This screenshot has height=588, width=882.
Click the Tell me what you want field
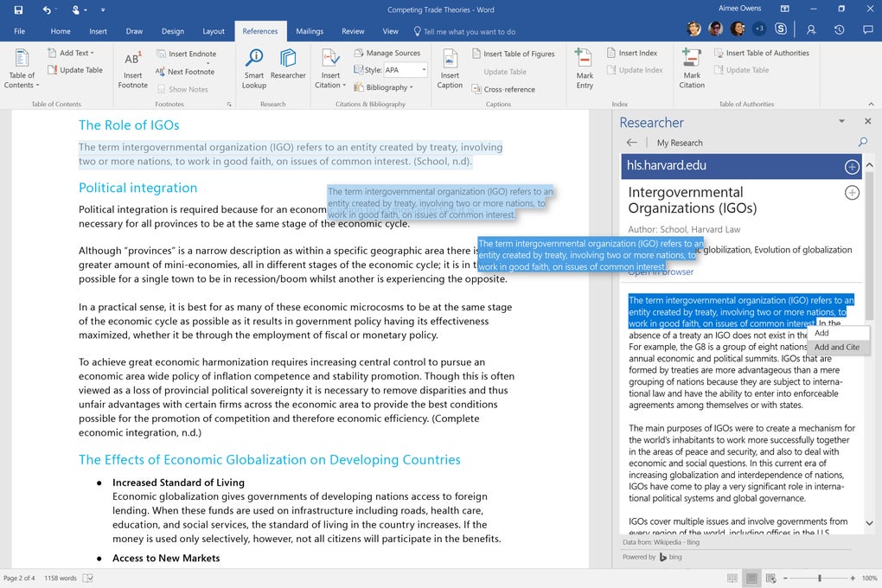pyautogui.click(x=464, y=31)
